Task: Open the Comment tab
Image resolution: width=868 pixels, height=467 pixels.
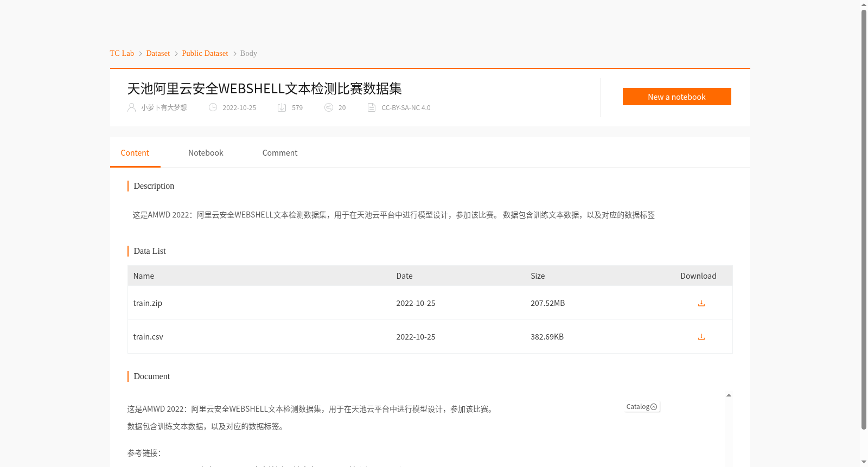Action: pos(280,153)
